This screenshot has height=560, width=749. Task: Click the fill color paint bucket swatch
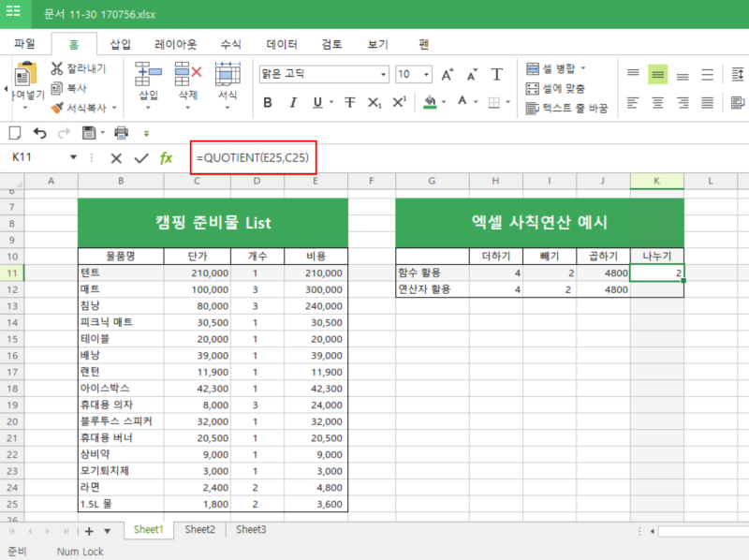click(x=430, y=102)
